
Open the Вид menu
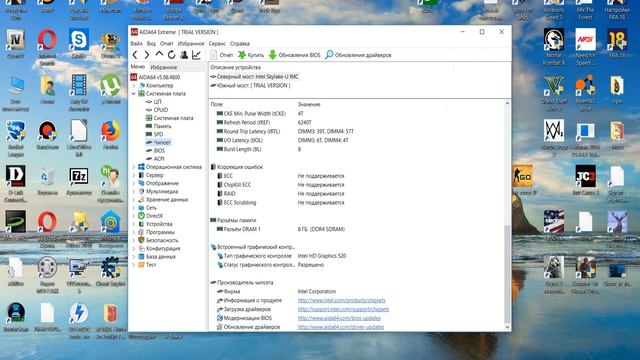coord(151,43)
